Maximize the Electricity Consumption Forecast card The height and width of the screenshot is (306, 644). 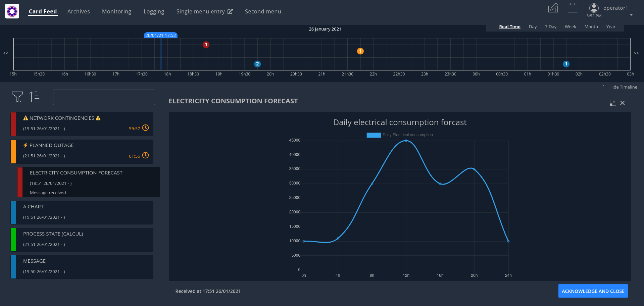click(613, 103)
